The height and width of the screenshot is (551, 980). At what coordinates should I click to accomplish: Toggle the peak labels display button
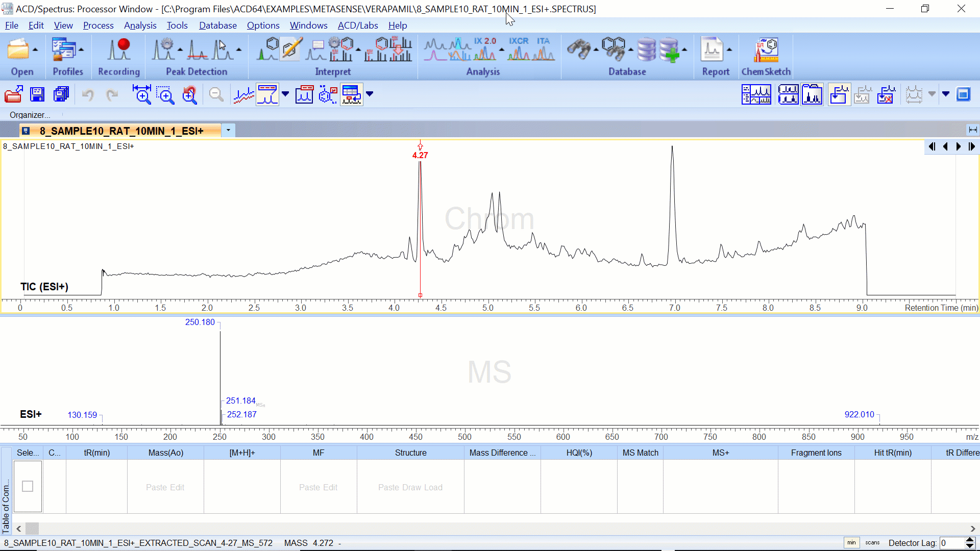click(x=267, y=94)
